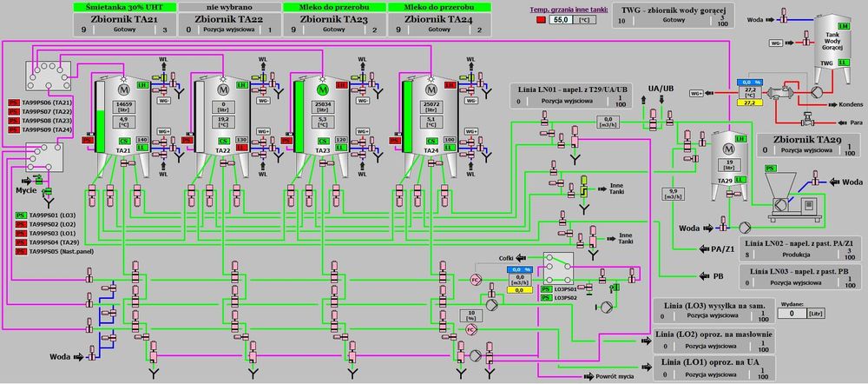Screen dimensions: 868x384
Task: Click the TA21 tank light lamp icon
Action: coord(123,79)
